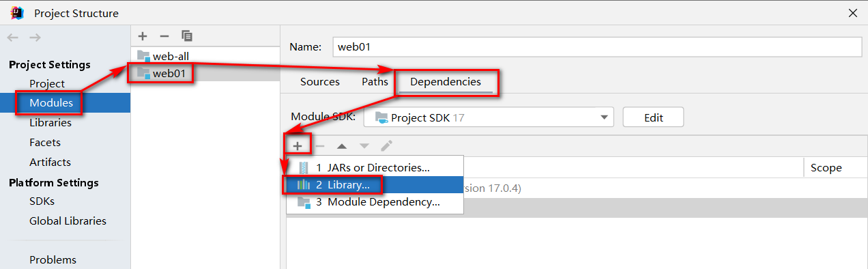Click the forward navigation arrow
The width and height of the screenshot is (868, 269).
pyautogui.click(x=35, y=37)
